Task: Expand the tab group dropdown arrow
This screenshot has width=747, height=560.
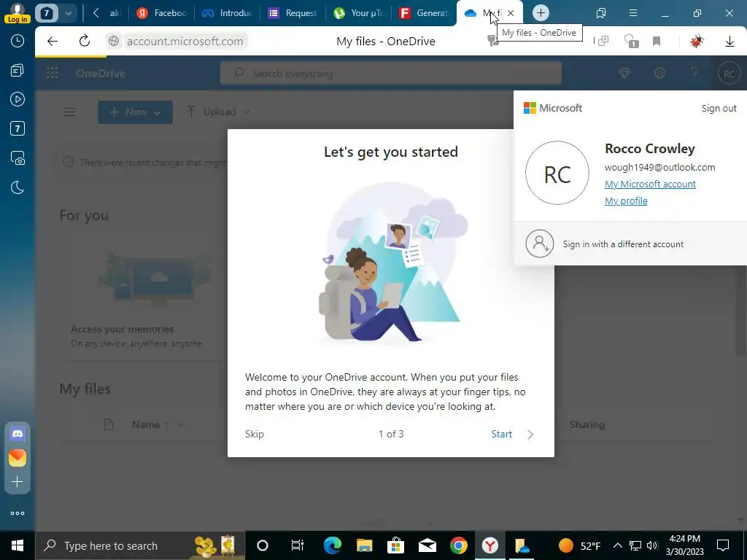Action: [69, 13]
